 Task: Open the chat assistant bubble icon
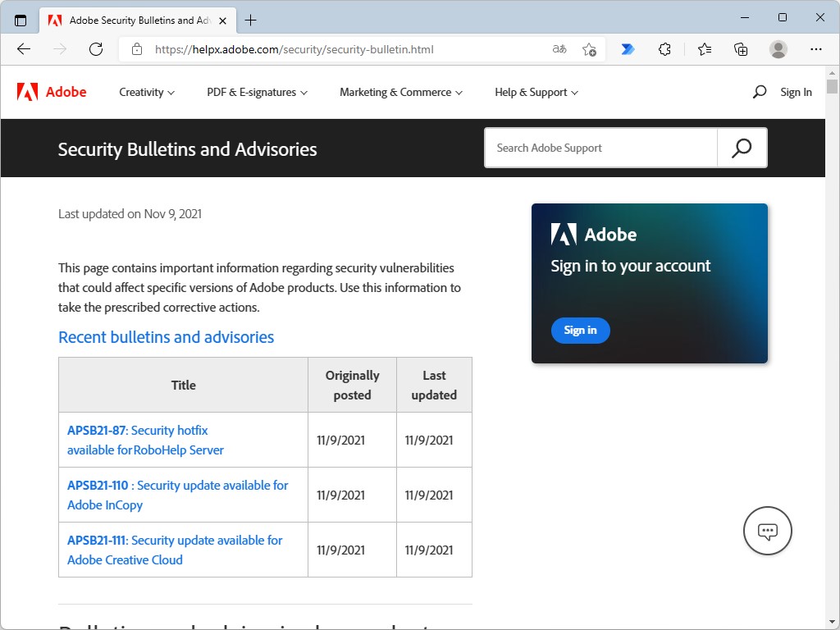(x=767, y=531)
